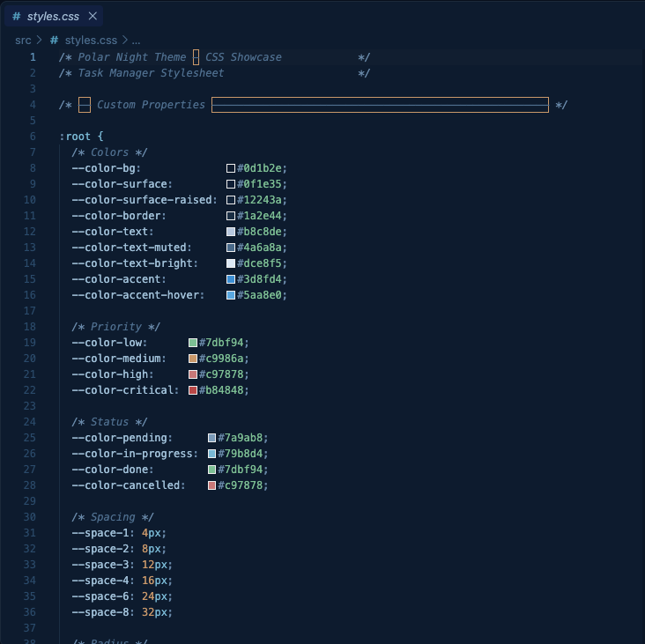Click the hex value #0d1b2e
This screenshot has width=645, height=644.
(x=259, y=168)
